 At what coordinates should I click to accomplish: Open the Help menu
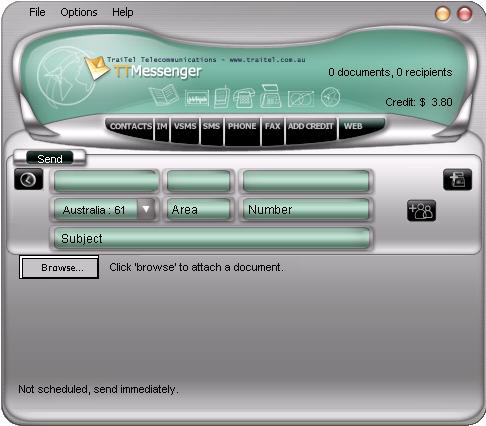click(123, 12)
